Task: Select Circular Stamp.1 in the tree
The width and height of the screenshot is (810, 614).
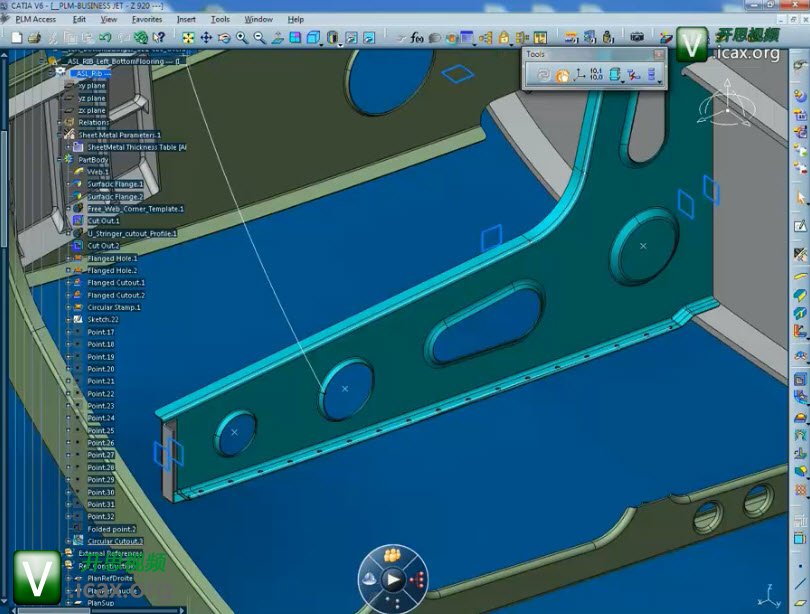Action: [113, 308]
